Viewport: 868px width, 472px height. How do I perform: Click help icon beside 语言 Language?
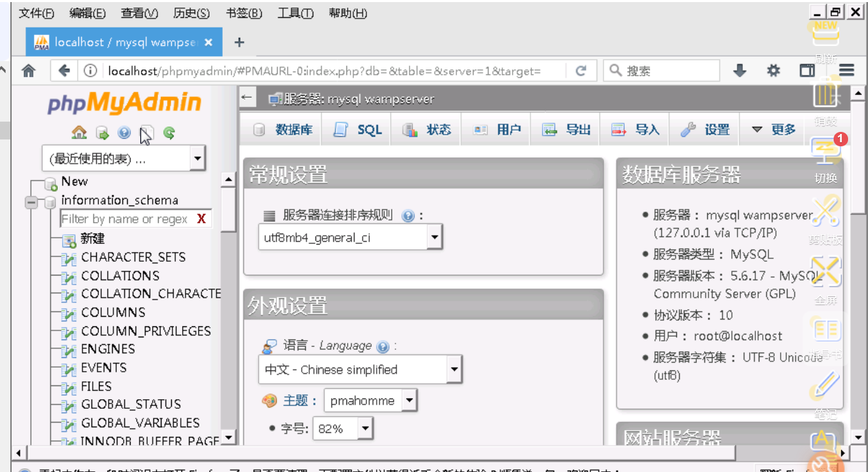[x=383, y=347]
